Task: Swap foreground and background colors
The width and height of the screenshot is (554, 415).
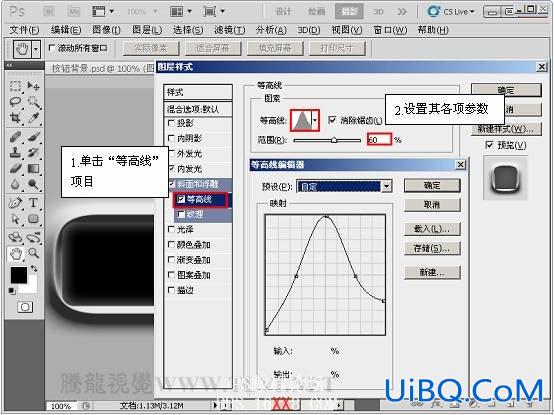Action: coord(34,269)
